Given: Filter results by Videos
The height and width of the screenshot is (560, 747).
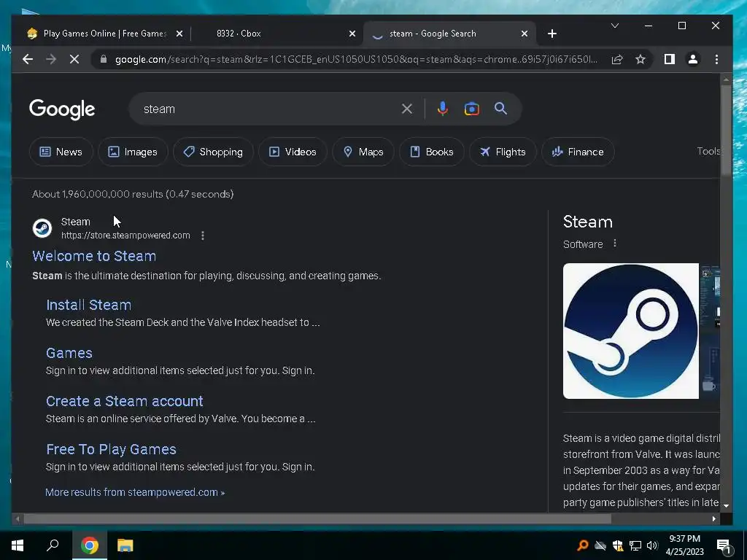Looking at the screenshot, I should (293, 152).
